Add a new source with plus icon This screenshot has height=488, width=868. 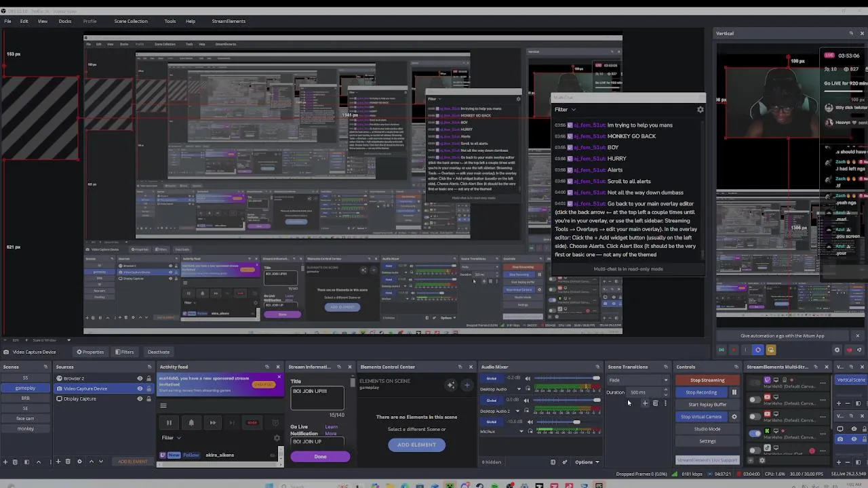tap(58, 462)
